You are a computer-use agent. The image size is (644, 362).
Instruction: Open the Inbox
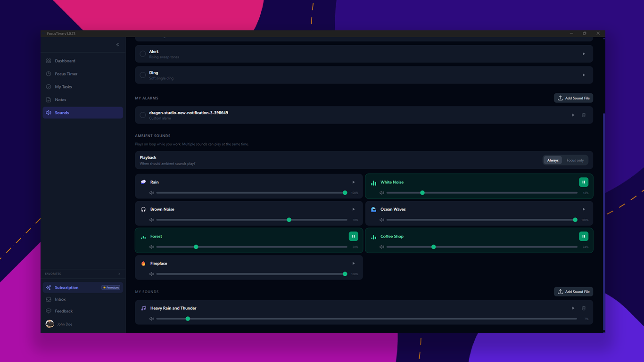click(83, 299)
